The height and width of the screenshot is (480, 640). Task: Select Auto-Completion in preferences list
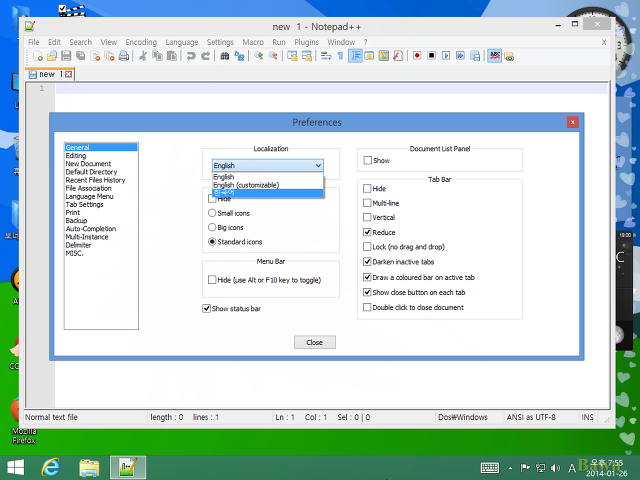(91, 229)
